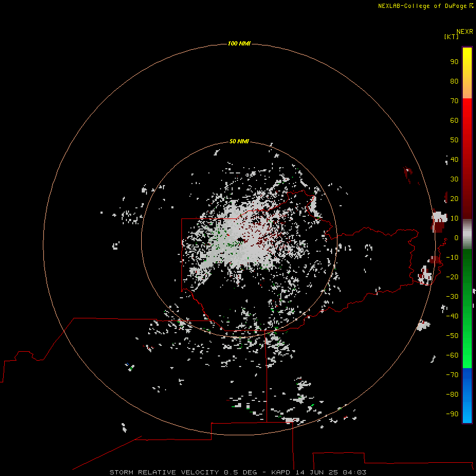Click the NEXR label above the color scale
The width and height of the screenshot is (476, 476).
click(465, 32)
